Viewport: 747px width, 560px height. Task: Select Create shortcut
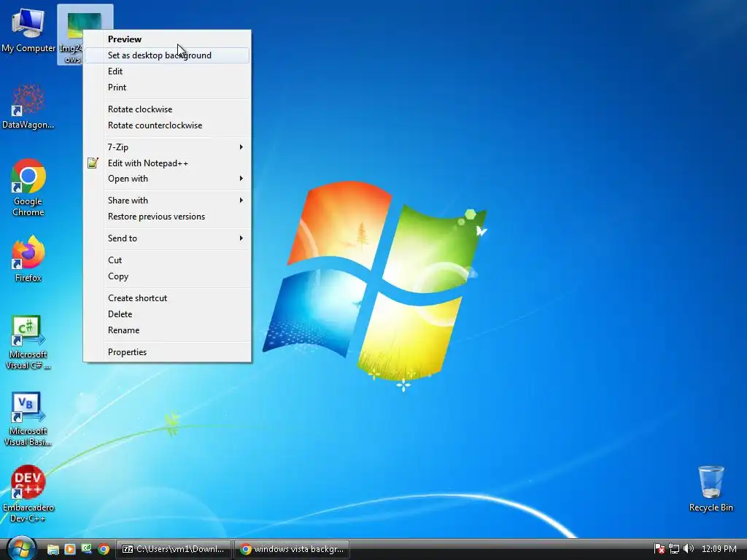167,298
